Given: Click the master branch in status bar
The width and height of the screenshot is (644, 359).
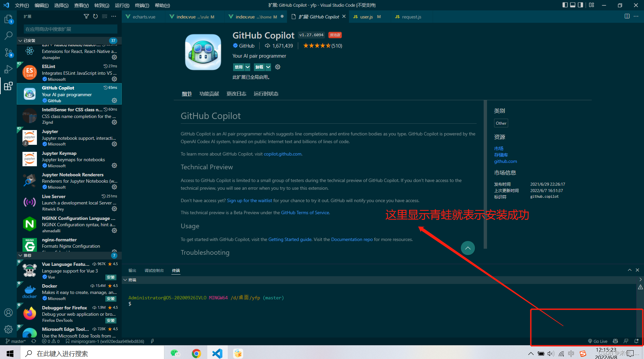Looking at the screenshot, I should (16, 341).
